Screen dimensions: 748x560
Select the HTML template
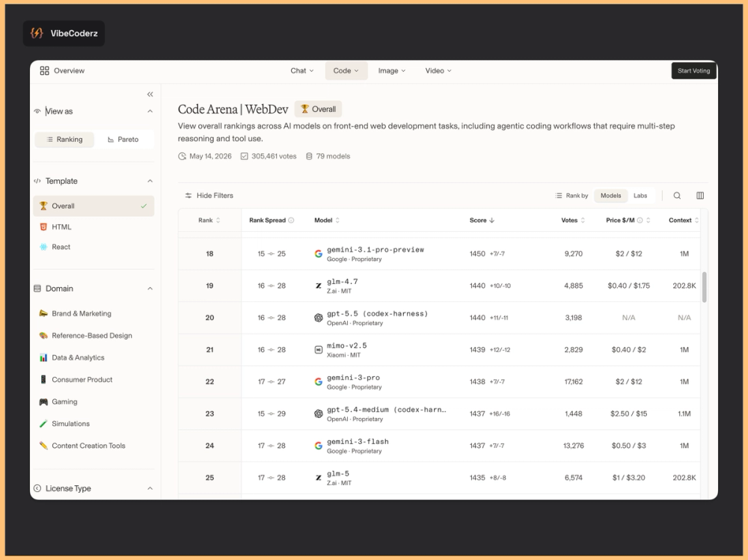[x=94, y=227]
